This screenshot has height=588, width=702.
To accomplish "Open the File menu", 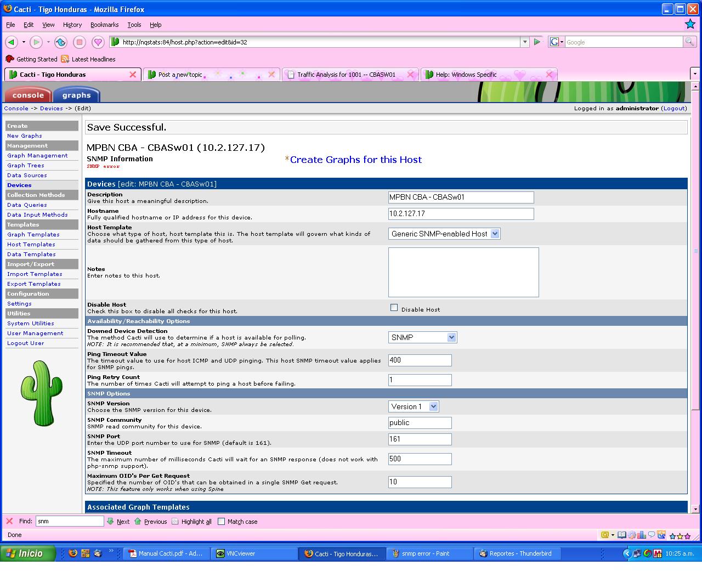I will [x=10, y=25].
